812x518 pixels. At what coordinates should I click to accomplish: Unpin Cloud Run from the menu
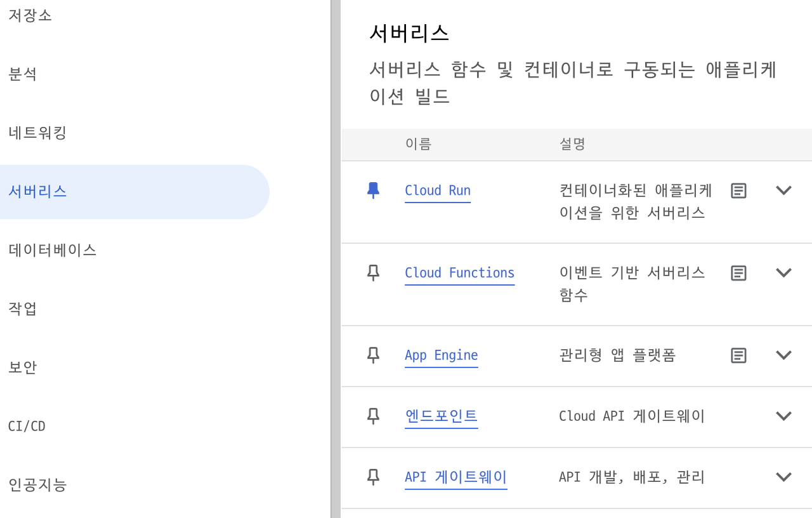pyautogui.click(x=373, y=190)
